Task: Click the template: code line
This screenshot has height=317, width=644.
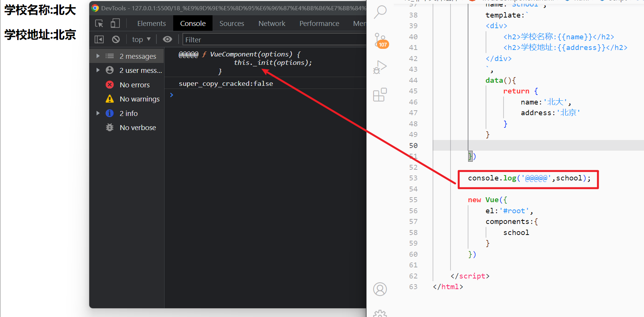Action: click(507, 15)
